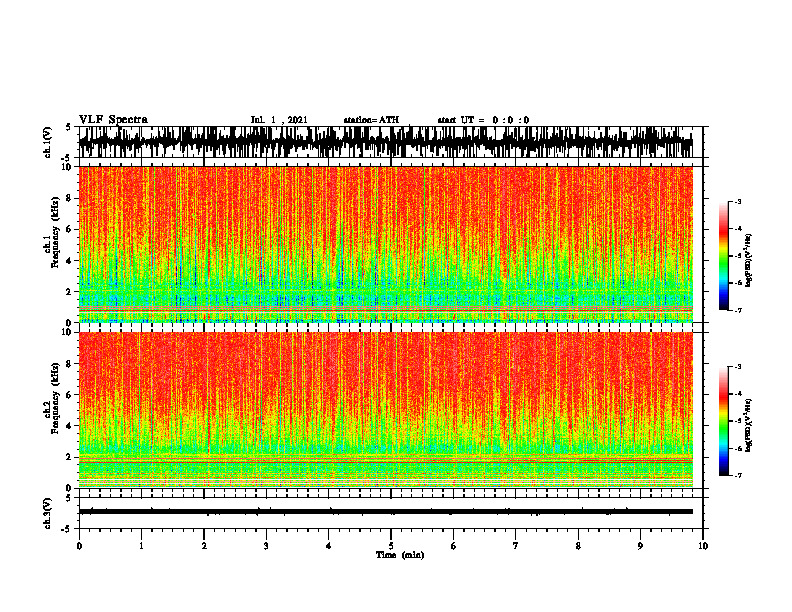Screen dimensions: 792x612
Task: Select "-5" on the ch.2 colorbar scale
Action: pos(738,421)
